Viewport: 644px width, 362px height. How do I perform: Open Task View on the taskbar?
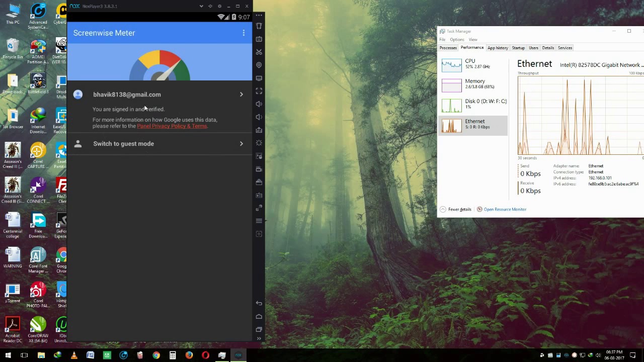(24, 355)
